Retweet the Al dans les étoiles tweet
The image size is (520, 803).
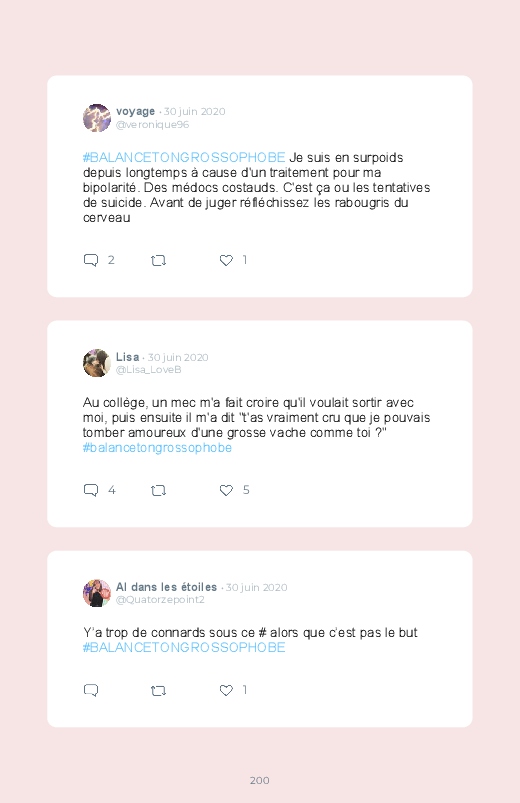tap(158, 691)
